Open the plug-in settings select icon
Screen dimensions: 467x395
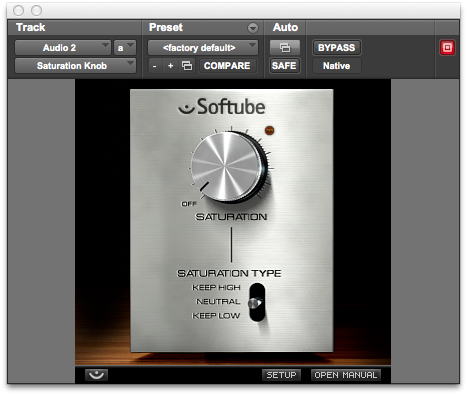[187, 66]
